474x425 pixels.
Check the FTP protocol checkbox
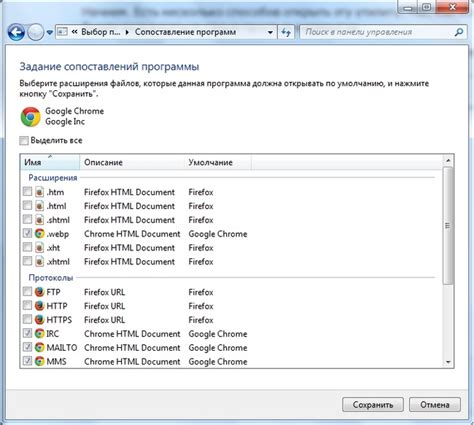click(27, 292)
